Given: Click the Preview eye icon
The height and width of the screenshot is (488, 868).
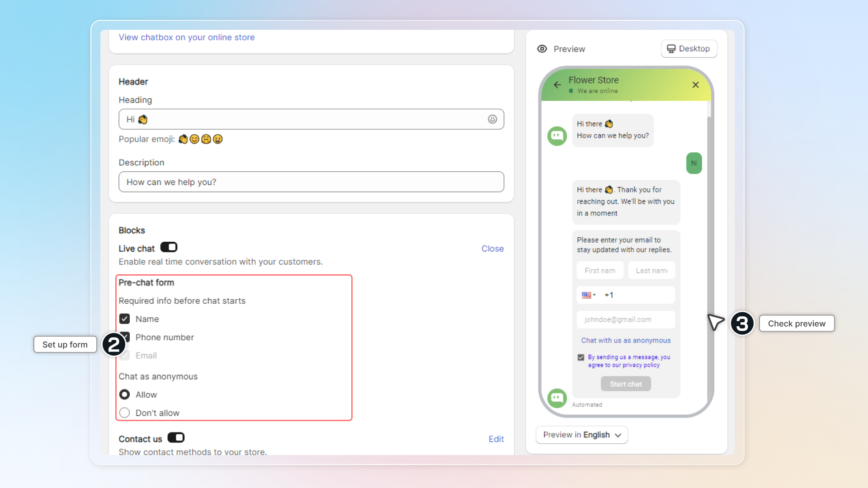Looking at the screenshot, I should click(x=542, y=49).
